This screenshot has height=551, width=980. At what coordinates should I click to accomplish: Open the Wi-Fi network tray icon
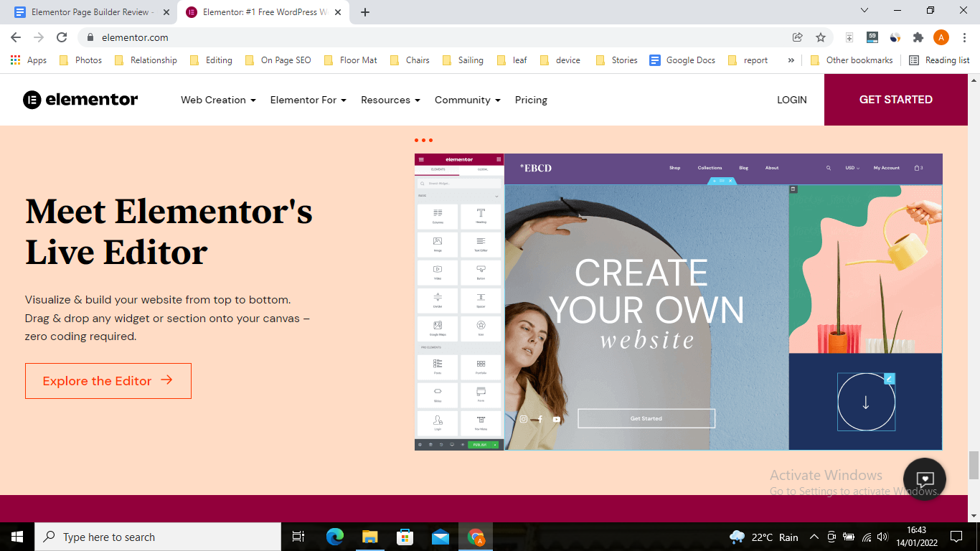866,537
